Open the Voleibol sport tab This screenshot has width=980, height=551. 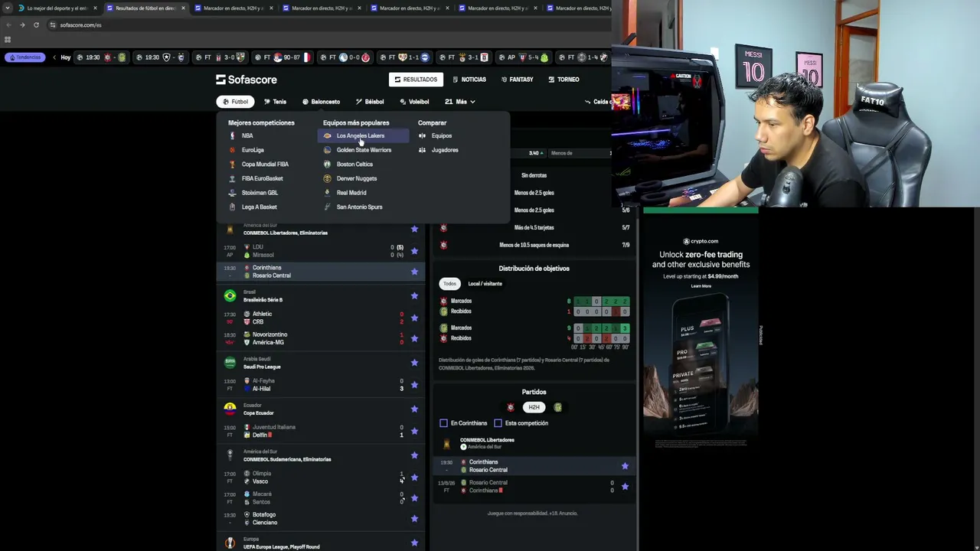point(414,102)
